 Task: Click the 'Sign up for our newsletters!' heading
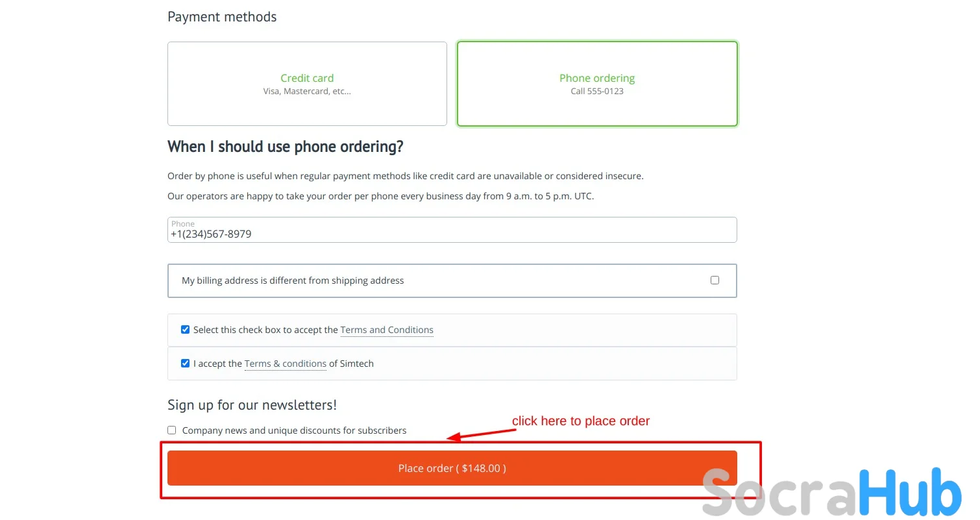(x=252, y=405)
